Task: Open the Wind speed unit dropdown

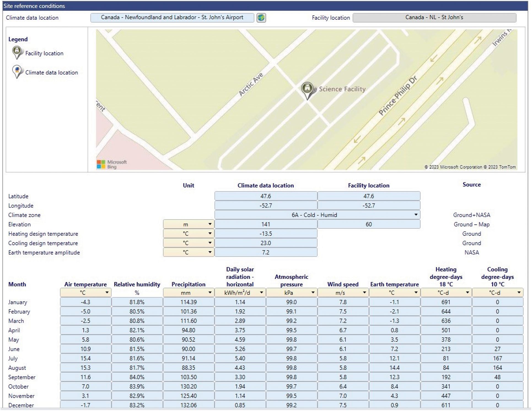Action: [x=364, y=293]
